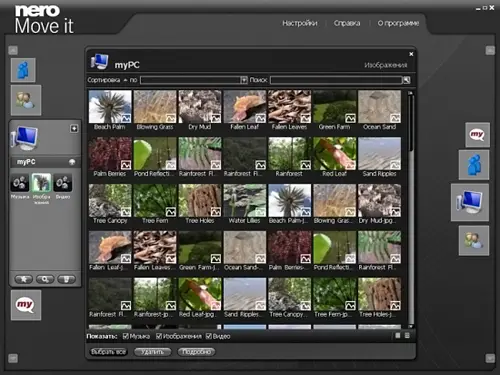The height and width of the screenshot is (375, 500).
Task: Toggle the Видео show checkbox
Action: pyautogui.click(x=209, y=336)
